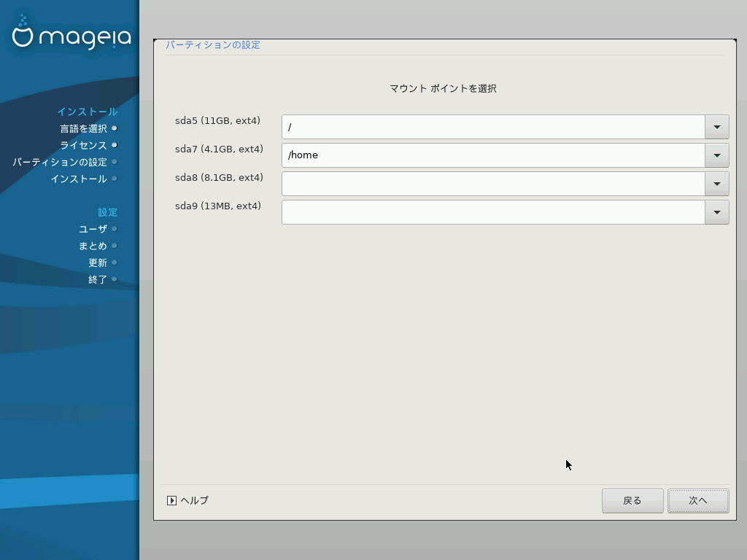Click the status bullet next to ライセンス
Viewport: 747px width, 560px height.
tap(115, 145)
